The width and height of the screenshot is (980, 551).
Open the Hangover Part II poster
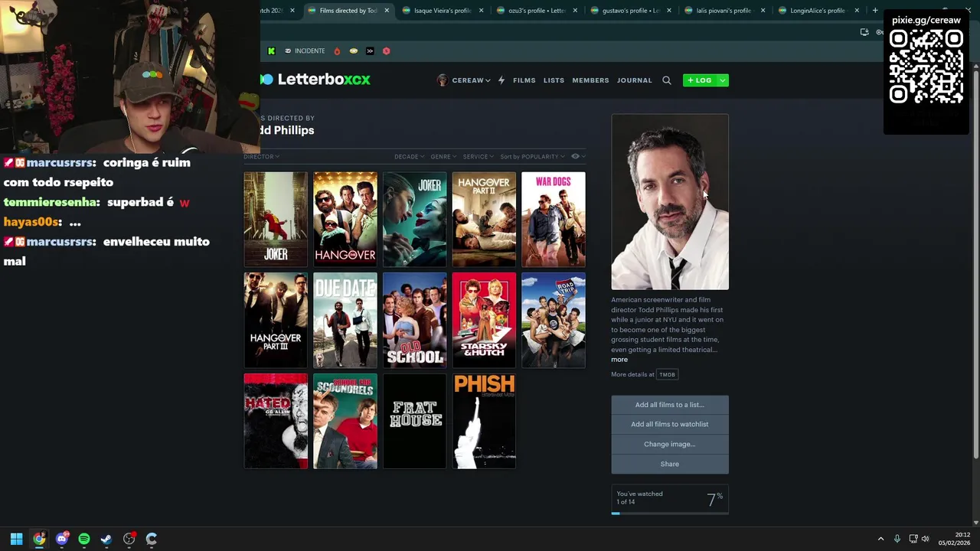[x=484, y=219]
